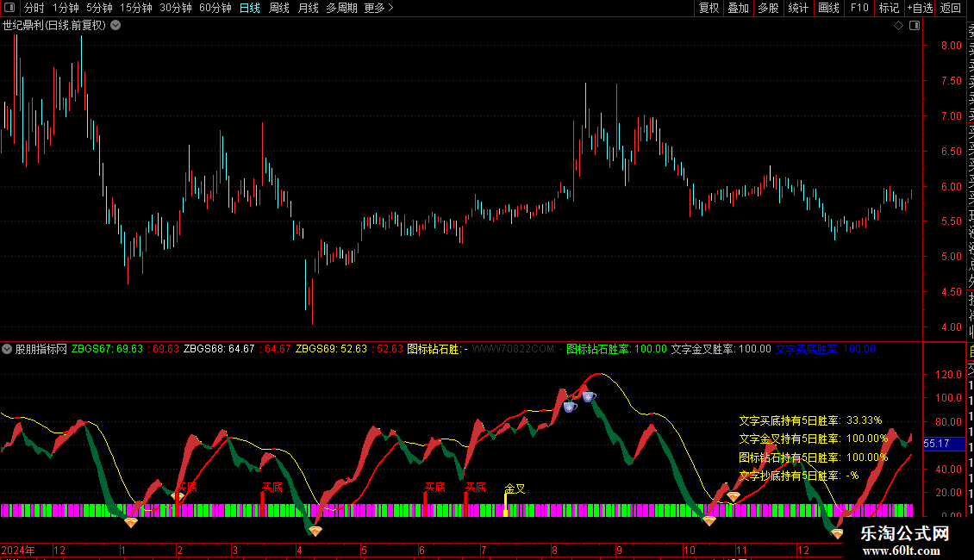Select the 30分钟 period tab
The height and width of the screenshot is (560, 974).
coord(176,8)
